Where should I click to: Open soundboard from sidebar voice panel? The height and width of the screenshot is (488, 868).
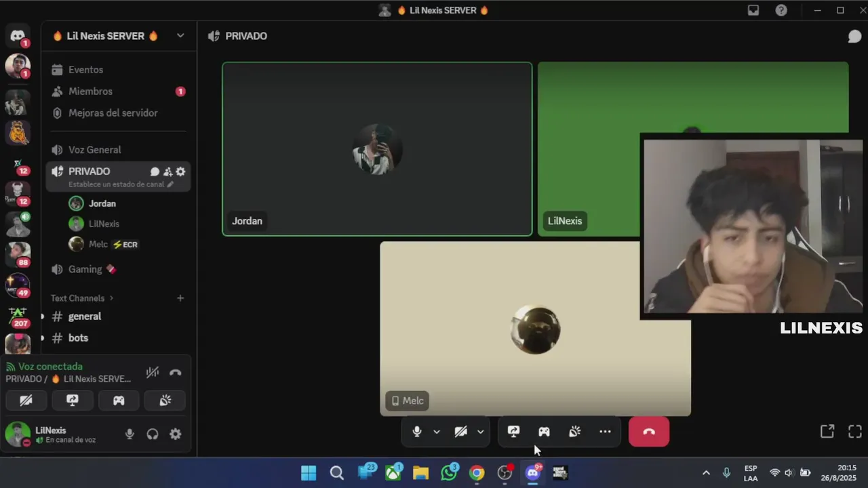(165, 401)
